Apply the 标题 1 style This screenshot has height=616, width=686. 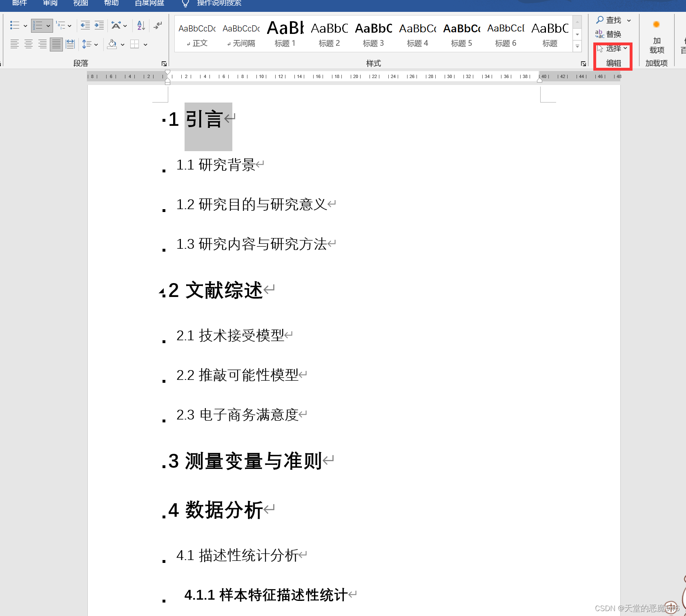[285, 35]
